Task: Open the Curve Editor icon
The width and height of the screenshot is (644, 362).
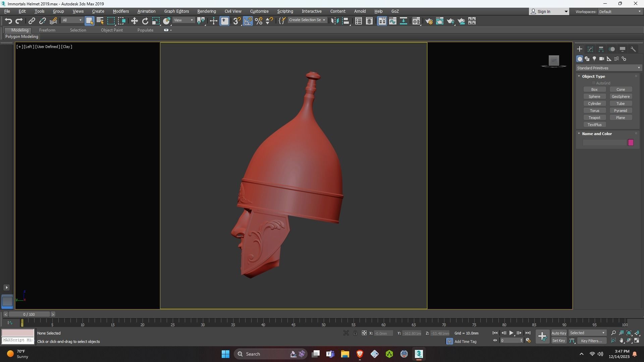Action: (393, 21)
